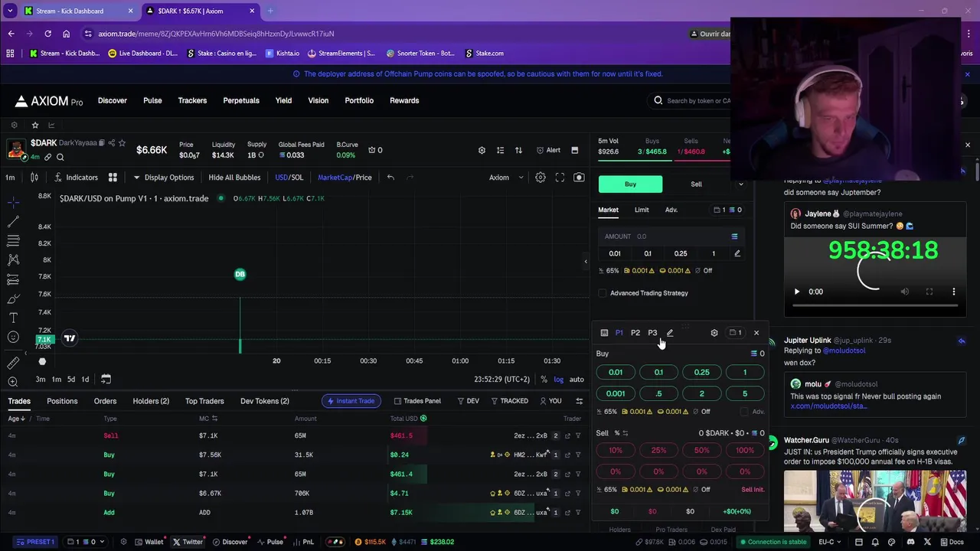
Task: Open notifications bell in bottom bar
Action: point(875,542)
